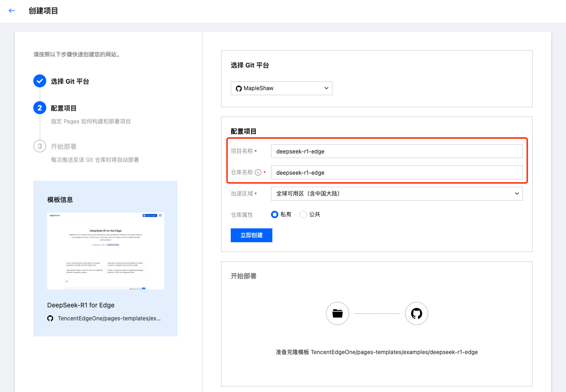
Task: Click the 加速区域 label
Action: pos(242,194)
